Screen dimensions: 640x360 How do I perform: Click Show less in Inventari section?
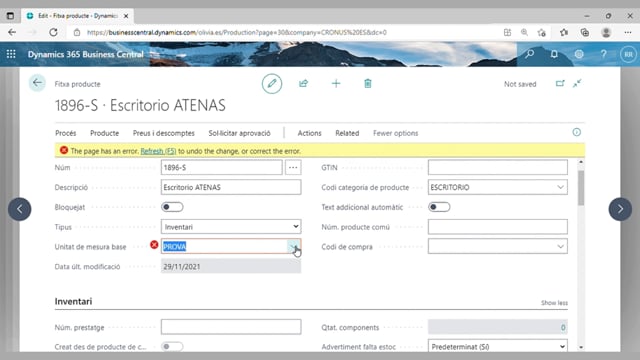coord(554,303)
